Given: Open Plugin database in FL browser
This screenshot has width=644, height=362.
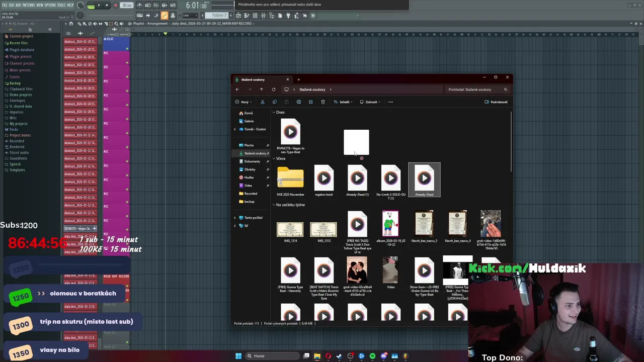Looking at the screenshot, I should point(22,50).
